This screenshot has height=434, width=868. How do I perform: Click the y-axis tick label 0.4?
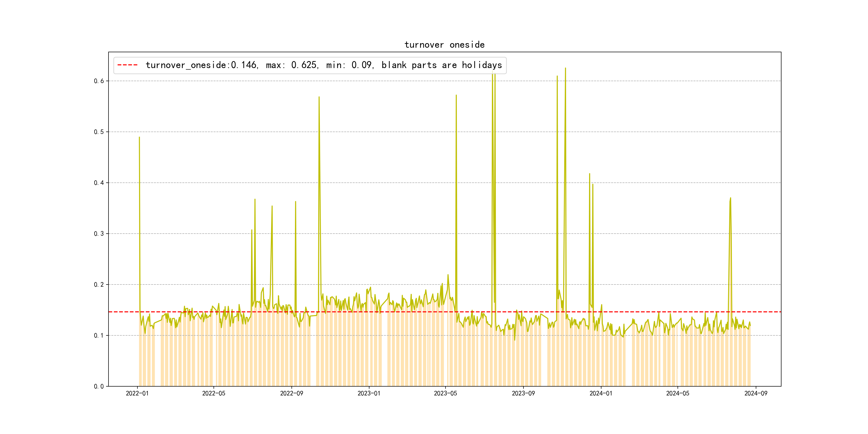pos(99,183)
